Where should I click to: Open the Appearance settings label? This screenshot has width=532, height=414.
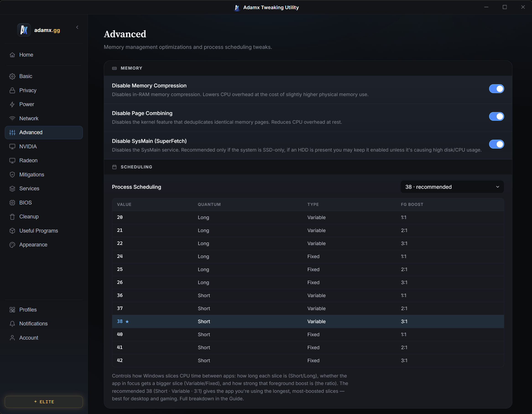(x=33, y=245)
